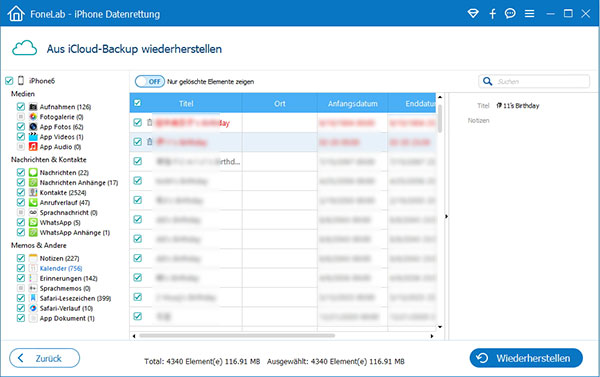
Task: Click the horizontal scroll-left arrow
Action: [134, 336]
